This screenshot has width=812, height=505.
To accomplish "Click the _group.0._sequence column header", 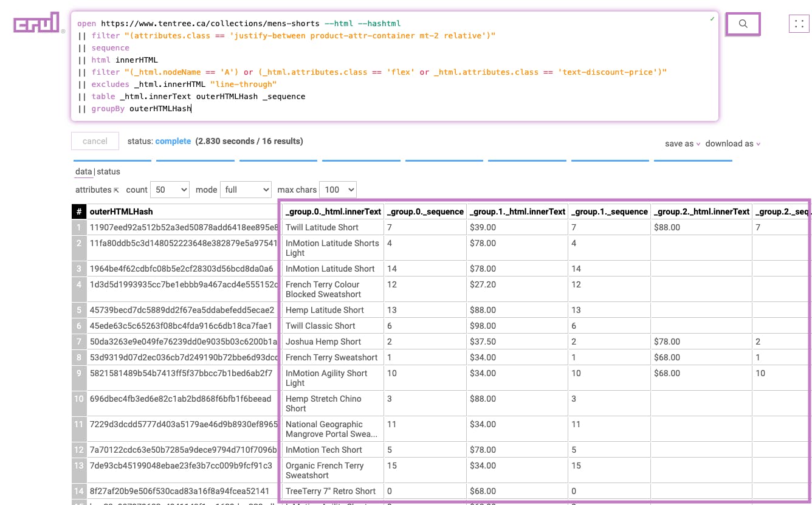I will (x=425, y=211).
